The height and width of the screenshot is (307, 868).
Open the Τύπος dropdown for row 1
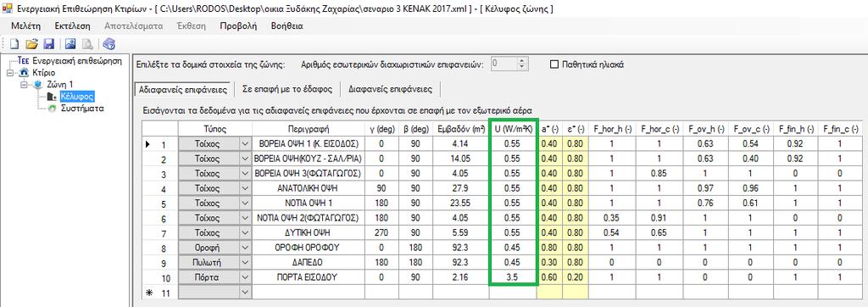(x=245, y=145)
